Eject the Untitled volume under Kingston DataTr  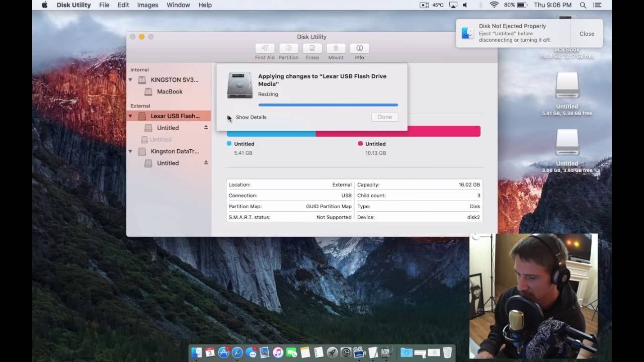[206, 163]
